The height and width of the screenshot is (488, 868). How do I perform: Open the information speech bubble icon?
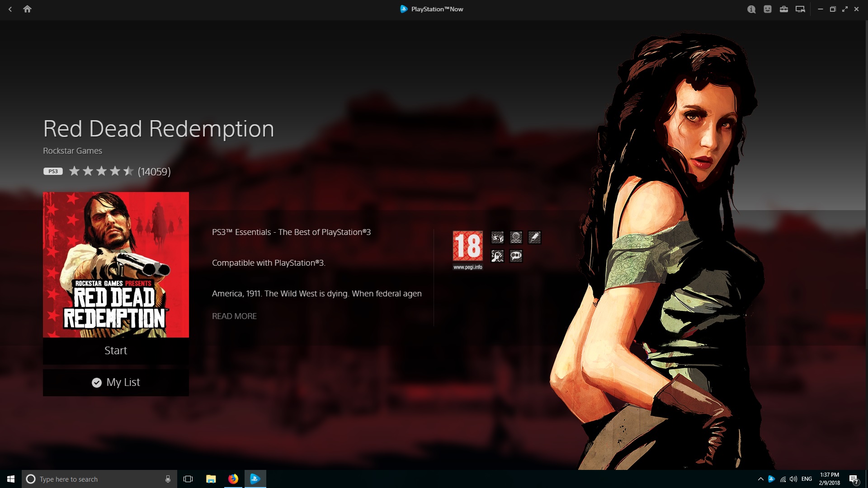tap(751, 9)
